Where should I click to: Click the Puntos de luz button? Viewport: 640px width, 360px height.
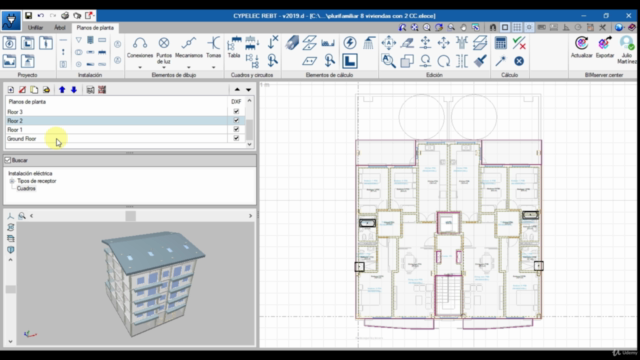[x=164, y=50]
